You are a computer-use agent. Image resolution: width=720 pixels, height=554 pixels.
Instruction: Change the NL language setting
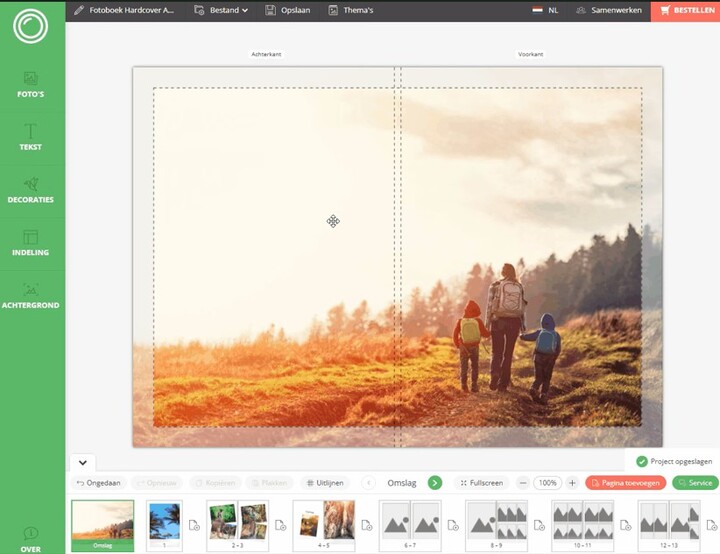point(545,10)
